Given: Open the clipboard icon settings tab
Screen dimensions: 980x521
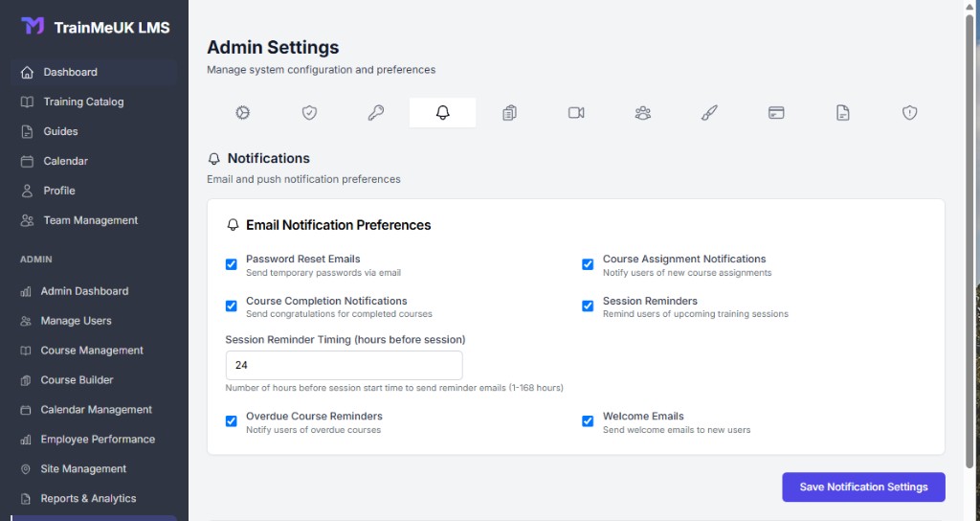Looking at the screenshot, I should coord(509,113).
